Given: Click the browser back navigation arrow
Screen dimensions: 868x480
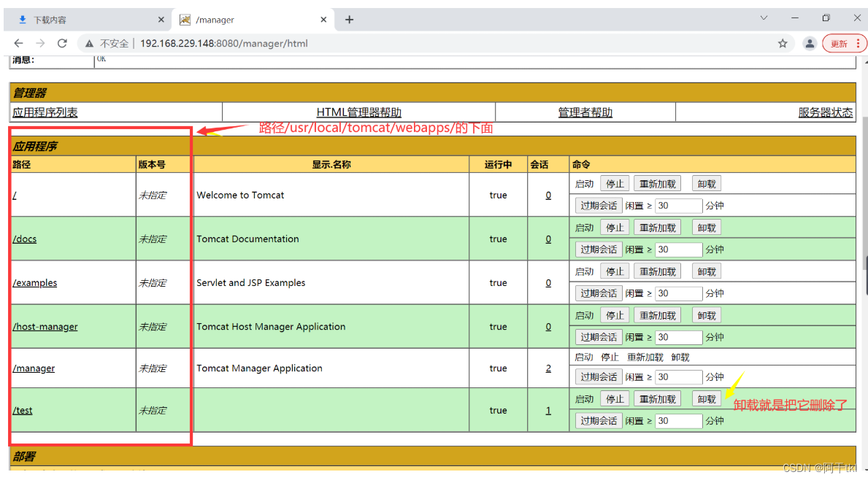Looking at the screenshot, I should (x=18, y=43).
